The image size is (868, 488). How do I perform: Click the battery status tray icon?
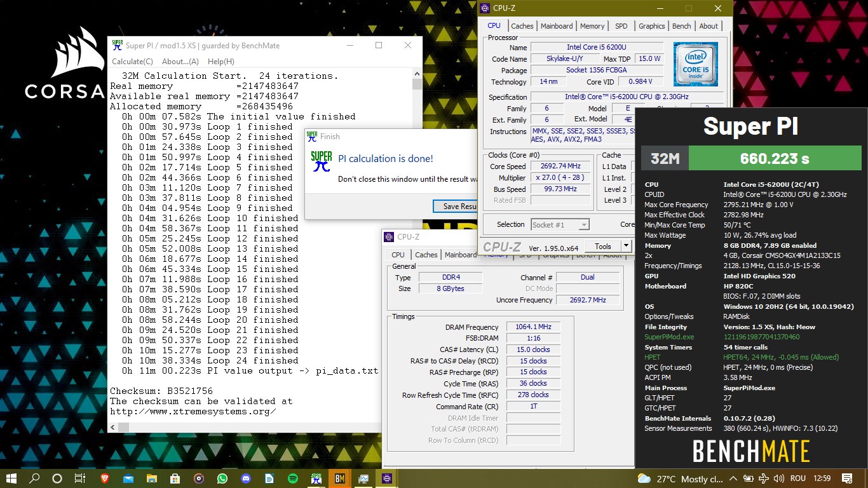pos(749,479)
